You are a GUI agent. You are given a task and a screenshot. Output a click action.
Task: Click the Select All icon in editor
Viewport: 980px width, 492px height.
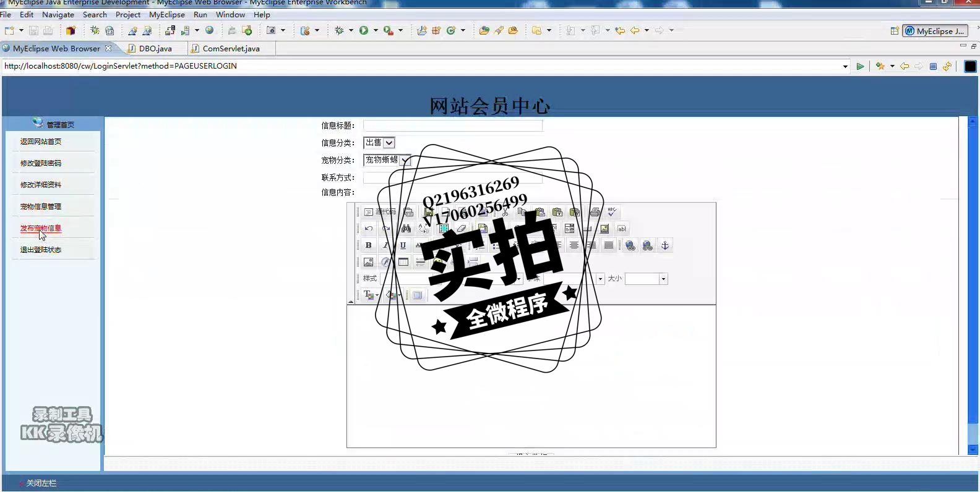444,229
